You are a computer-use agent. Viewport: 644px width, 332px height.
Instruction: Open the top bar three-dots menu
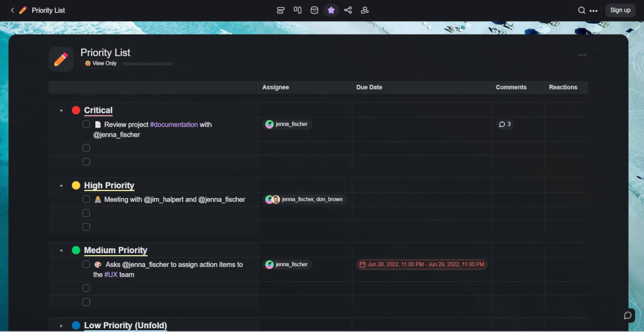click(594, 10)
